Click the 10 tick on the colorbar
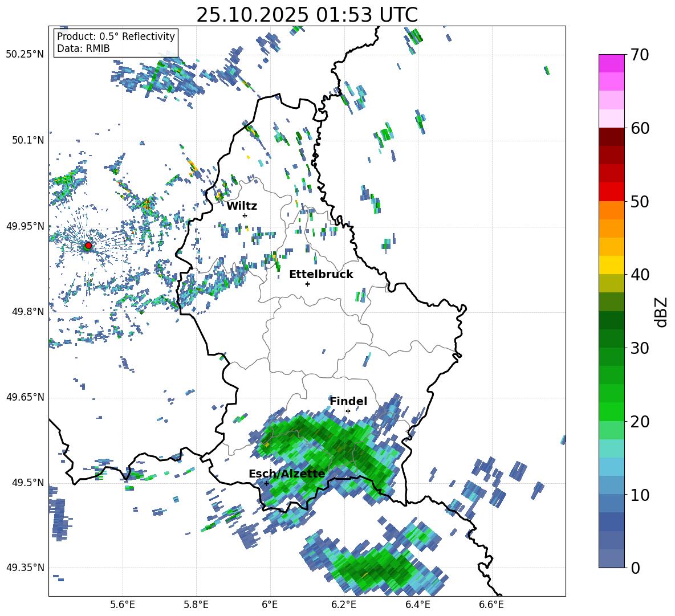The width and height of the screenshot is (675, 616). coord(640,495)
